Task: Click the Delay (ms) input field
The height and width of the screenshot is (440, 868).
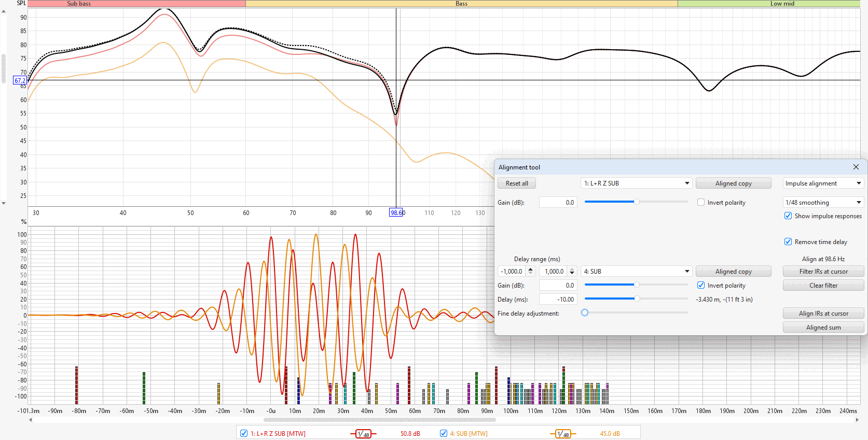Action: click(558, 300)
